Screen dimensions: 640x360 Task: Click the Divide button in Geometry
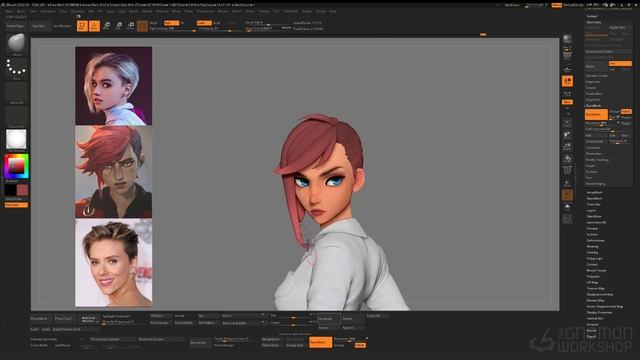[596, 67]
